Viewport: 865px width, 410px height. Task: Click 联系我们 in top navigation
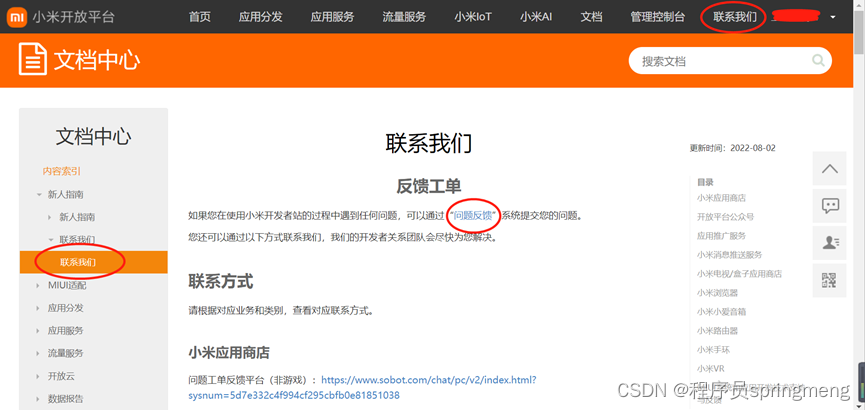pyautogui.click(x=735, y=17)
